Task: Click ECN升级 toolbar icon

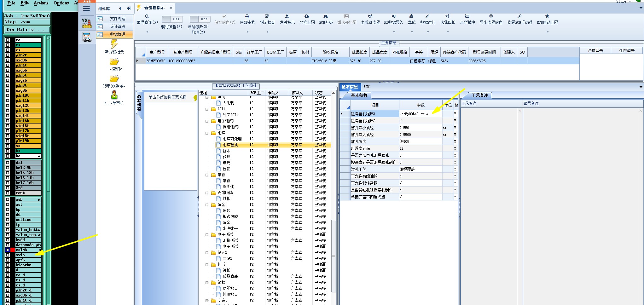Action: [326, 19]
